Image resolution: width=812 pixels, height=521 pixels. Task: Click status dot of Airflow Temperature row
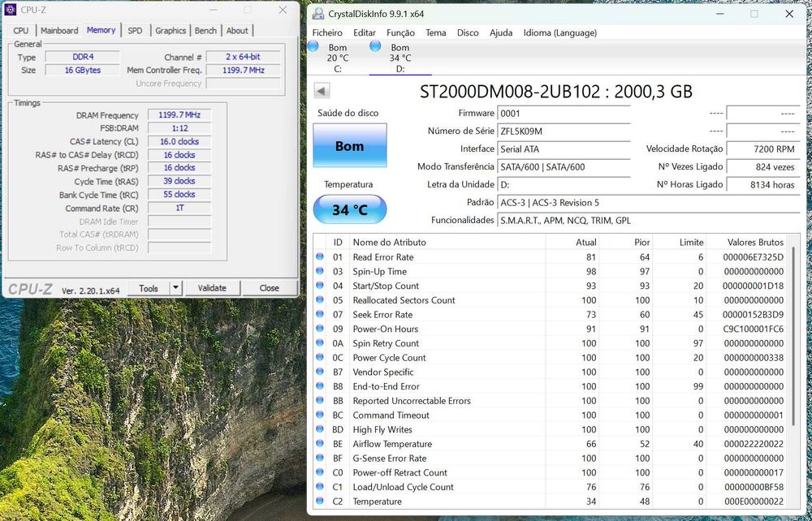tap(319, 443)
